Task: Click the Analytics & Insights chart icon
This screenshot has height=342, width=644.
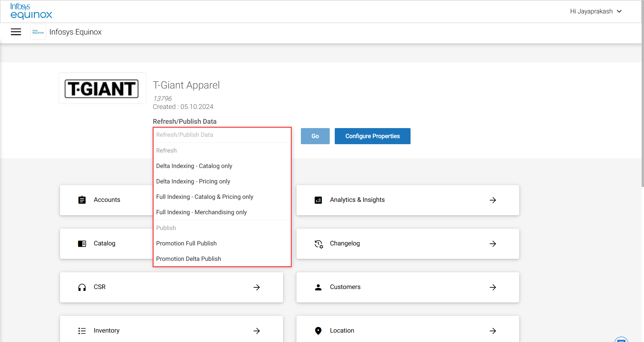Action: (318, 200)
